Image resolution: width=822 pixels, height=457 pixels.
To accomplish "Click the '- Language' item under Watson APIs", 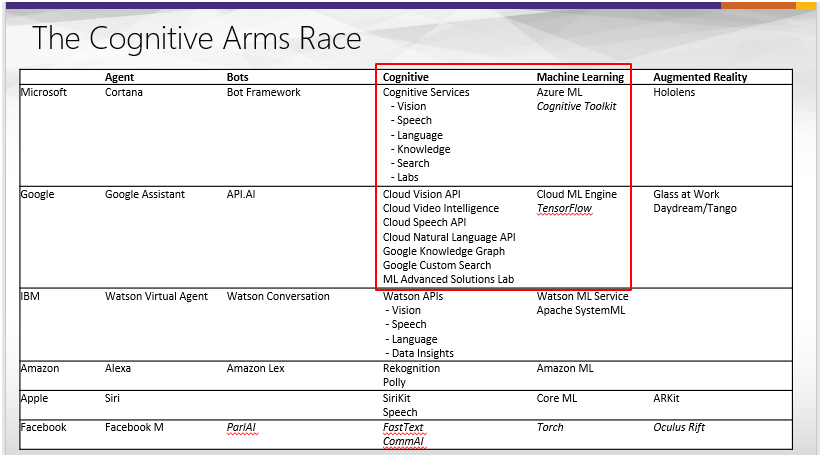I will point(412,340).
